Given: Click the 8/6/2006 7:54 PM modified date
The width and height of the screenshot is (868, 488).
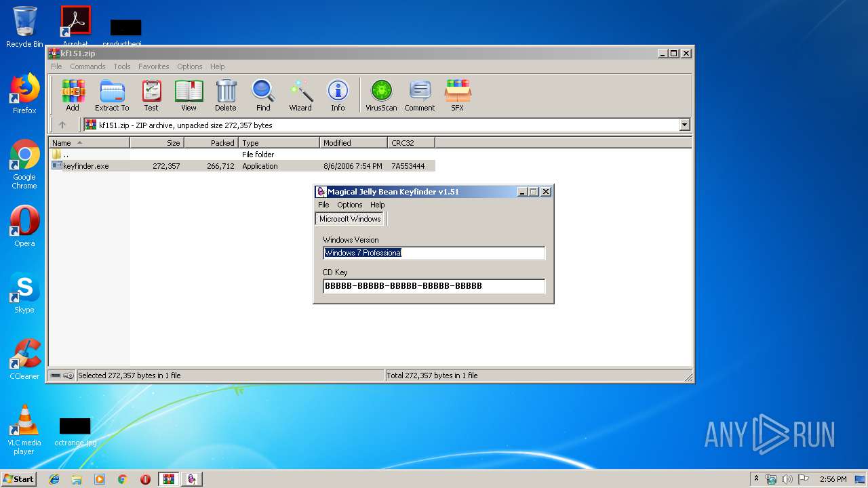Looking at the screenshot, I should point(353,166).
